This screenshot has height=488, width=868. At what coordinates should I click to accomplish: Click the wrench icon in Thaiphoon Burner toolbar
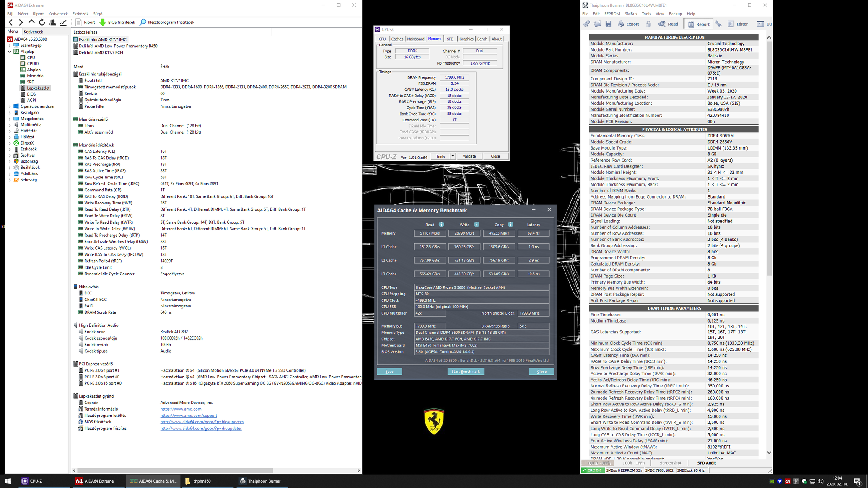click(718, 24)
